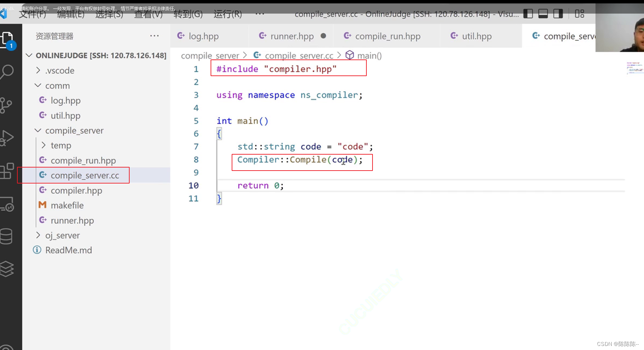Open the Extensions view icon

pos(7,171)
